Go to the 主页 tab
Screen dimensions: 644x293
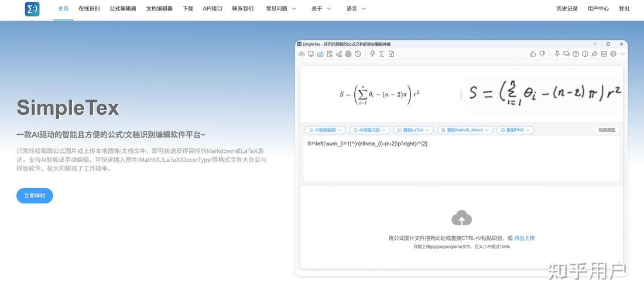(63, 9)
